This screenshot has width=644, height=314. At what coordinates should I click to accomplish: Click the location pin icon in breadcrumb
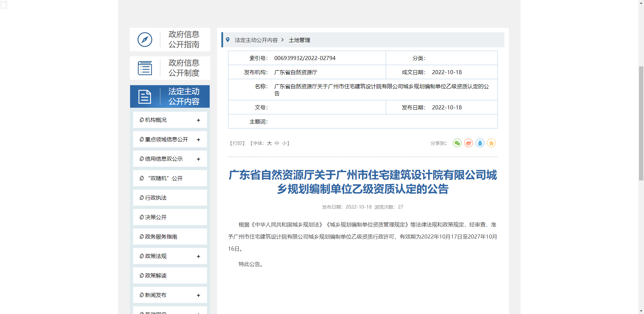(x=228, y=40)
